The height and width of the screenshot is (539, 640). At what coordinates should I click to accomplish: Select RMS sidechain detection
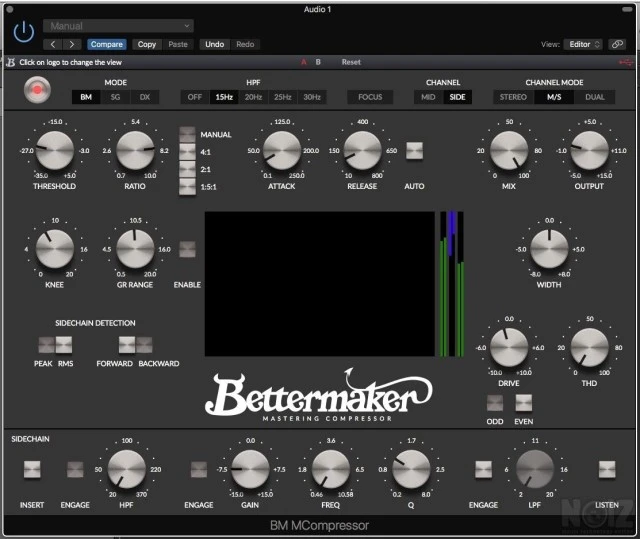point(64,345)
